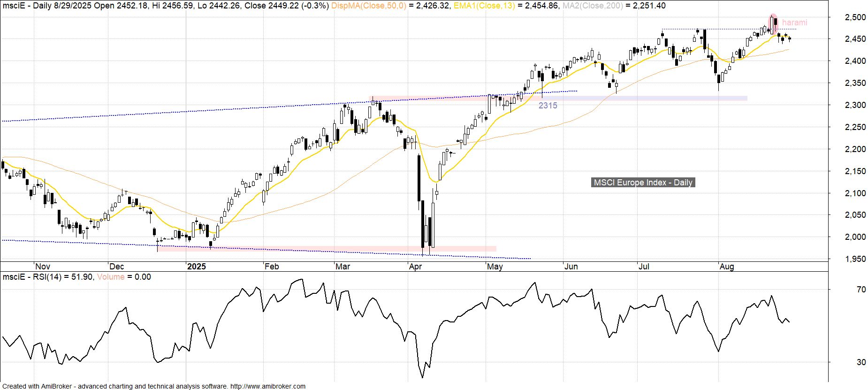Screen dimensions: 868x390
Task: Select the RSI 70 overbought level label
Action: point(861,290)
